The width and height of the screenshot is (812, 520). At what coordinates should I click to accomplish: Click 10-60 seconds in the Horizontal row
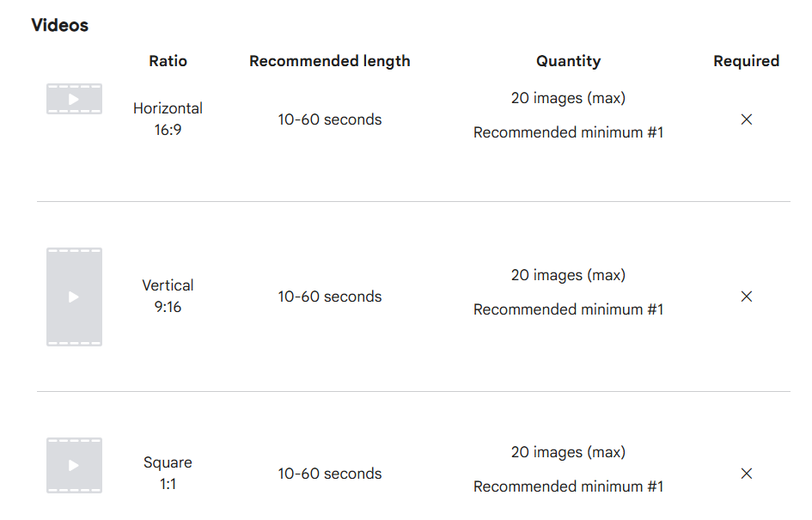[330, 119]
